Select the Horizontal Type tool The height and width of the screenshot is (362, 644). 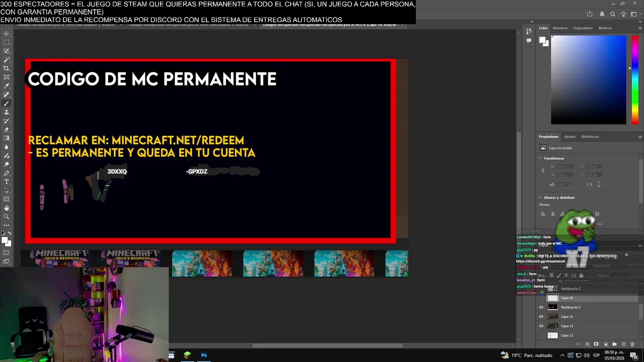tap(7, 182)
